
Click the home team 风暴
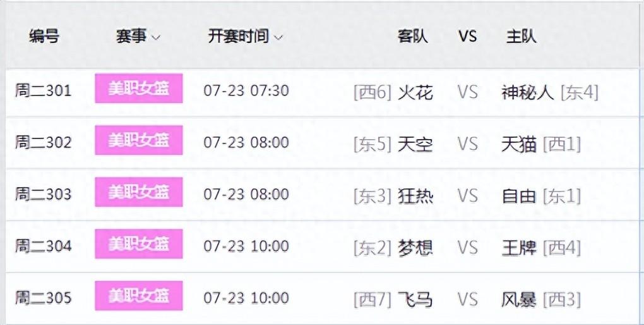[519, 299]
